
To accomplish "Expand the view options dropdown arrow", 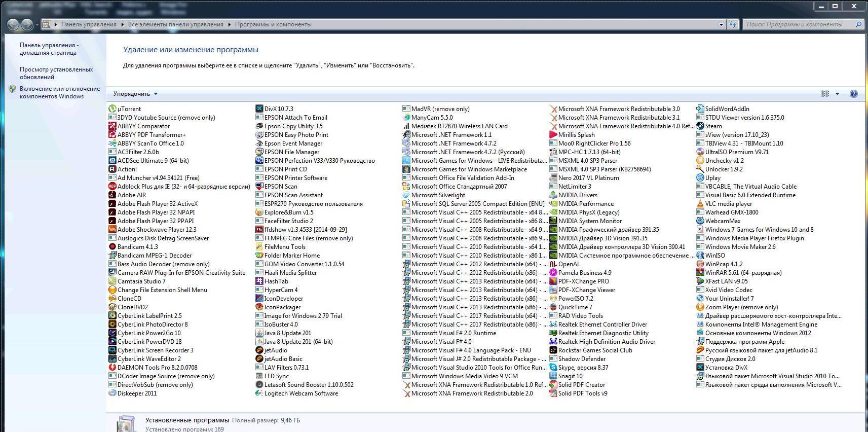I will (837, 94).
